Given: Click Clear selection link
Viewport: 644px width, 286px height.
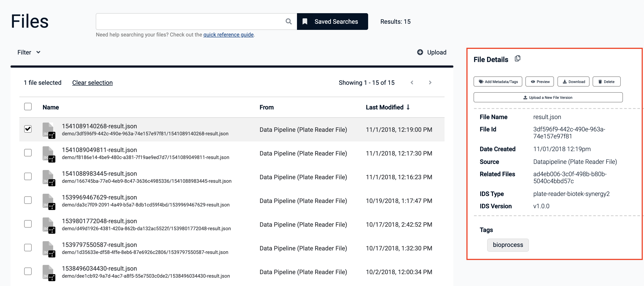Looking at the screenshot, I should pyautogui.click(x=92, y=83).
